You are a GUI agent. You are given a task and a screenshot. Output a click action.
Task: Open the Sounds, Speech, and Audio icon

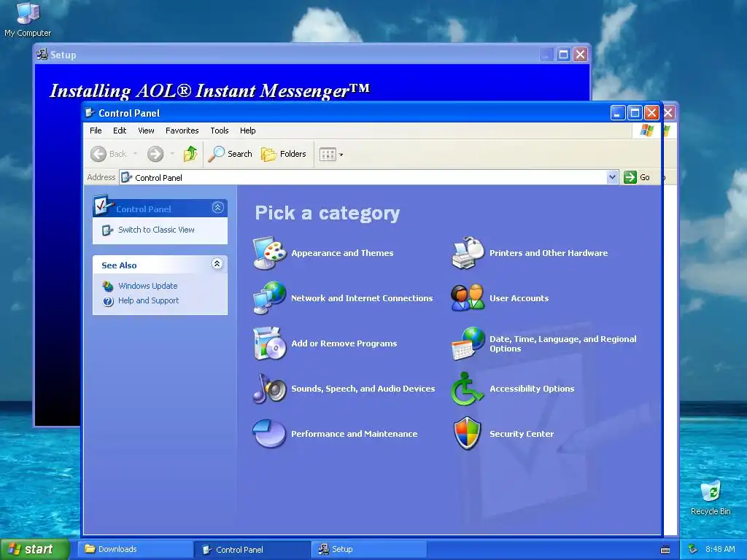coord(270,389)
